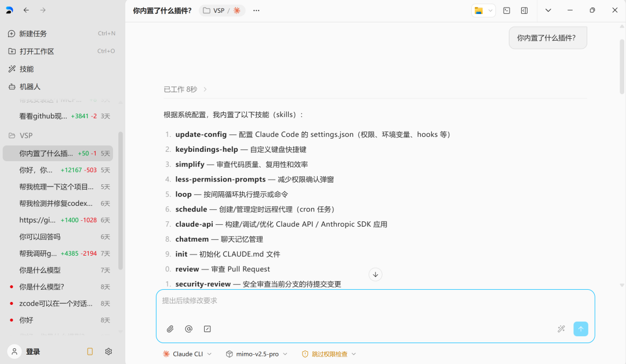Image resolution: width=626 pixels, height=364 pixels.
Task: Click the VSP folder breadcrumb
Action: point(214,10)
